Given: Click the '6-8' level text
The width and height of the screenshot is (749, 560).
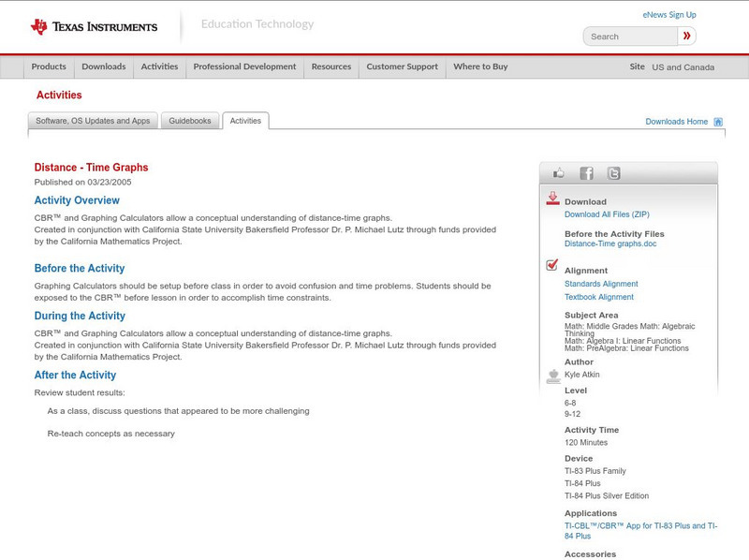Looking at the screenshot, I should click(x=570, y=403).
